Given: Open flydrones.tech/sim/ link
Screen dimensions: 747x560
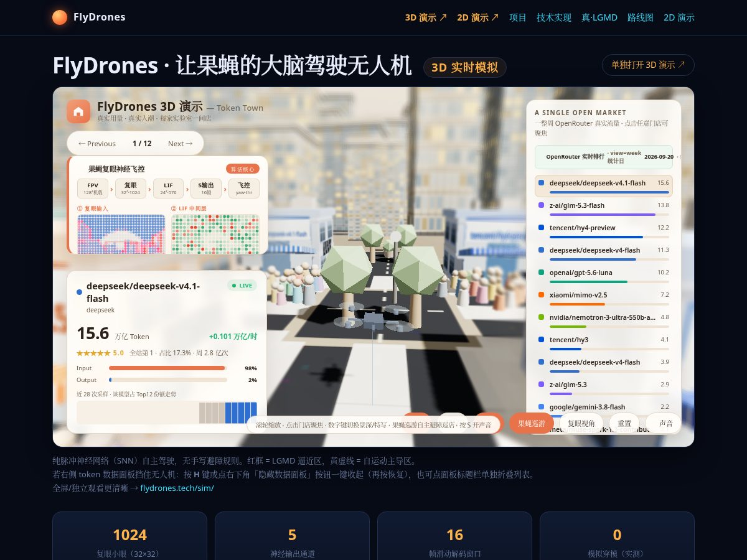Looking at the screenshot, I should pyautogui.click(x=177, y=488).
